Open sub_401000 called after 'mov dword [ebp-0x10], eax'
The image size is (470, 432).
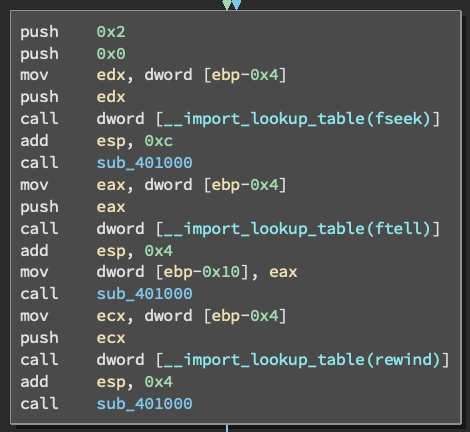(x=144, y=294)
